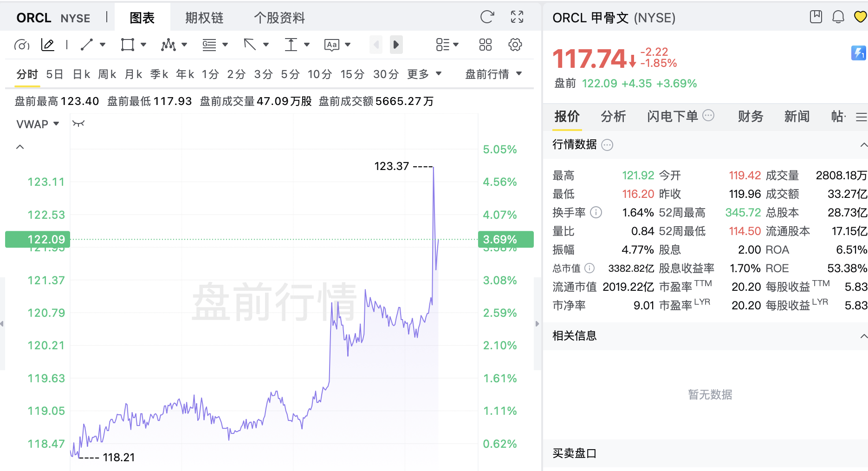Open the wave pattern tool dropdown arrow

tap(184, 45)
